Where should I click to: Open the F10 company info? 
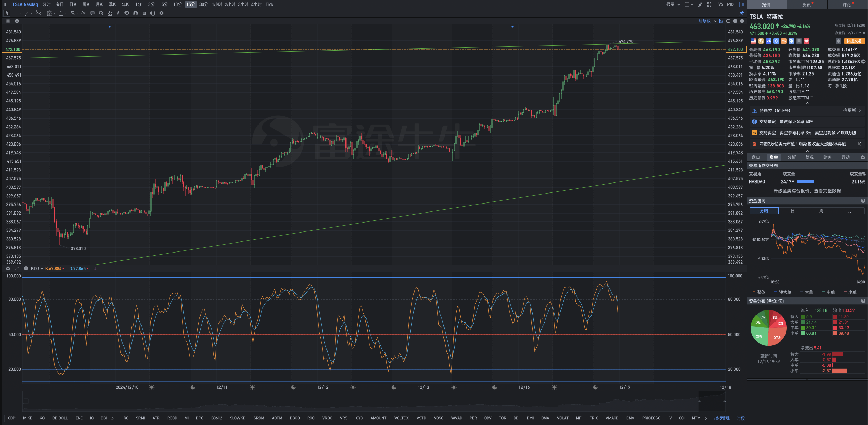730,4
